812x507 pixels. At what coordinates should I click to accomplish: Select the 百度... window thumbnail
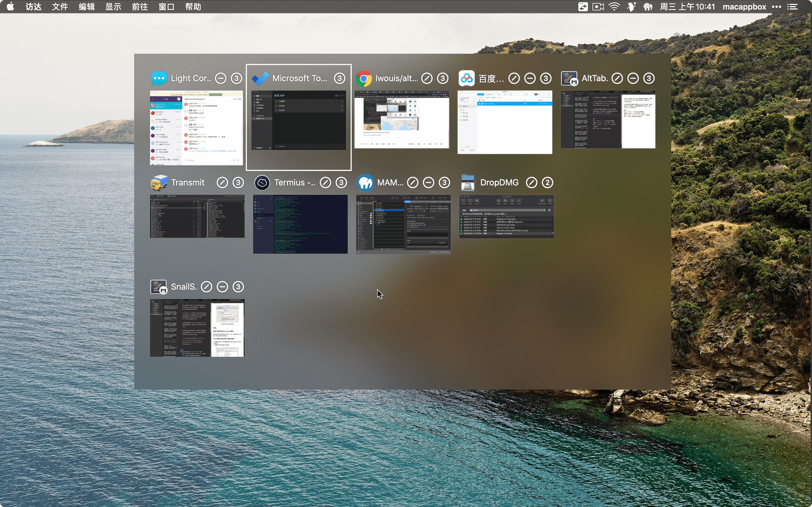tap(505, 122)
